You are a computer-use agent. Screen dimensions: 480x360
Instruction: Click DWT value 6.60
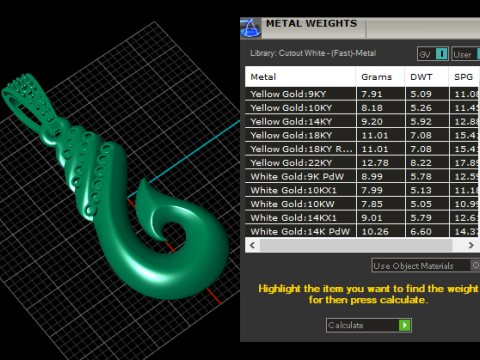pos(421,232)
